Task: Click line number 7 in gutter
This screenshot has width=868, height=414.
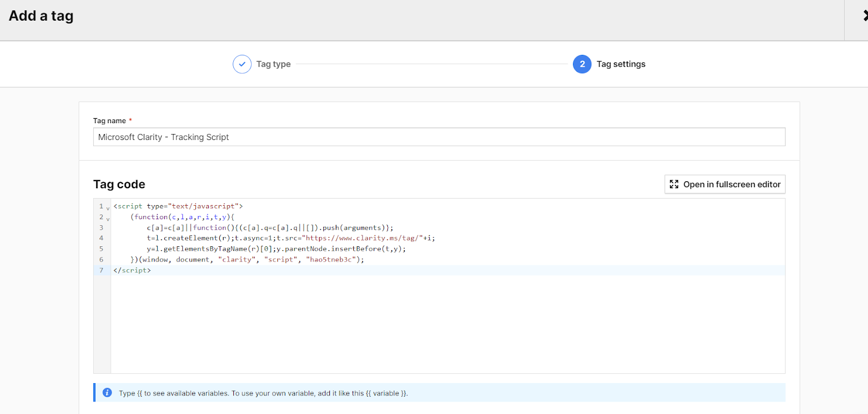Action: [x=101, y=270]
